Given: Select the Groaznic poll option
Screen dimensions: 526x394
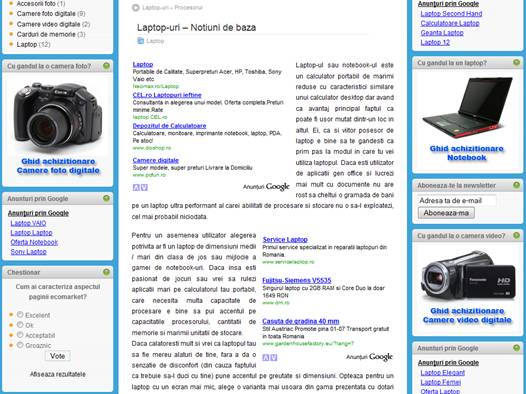Looking at the screenshot, I should coord(20,345).
